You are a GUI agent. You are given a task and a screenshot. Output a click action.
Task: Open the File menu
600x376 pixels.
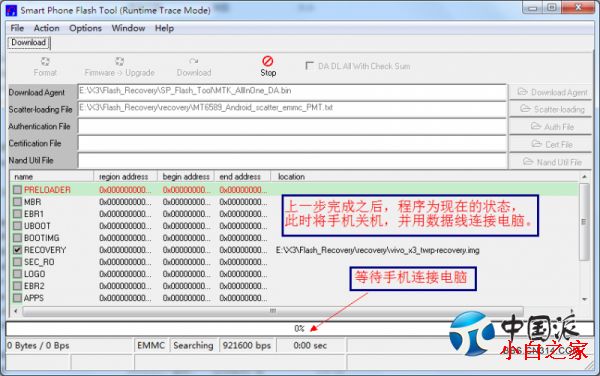click(x=17, y=28)
